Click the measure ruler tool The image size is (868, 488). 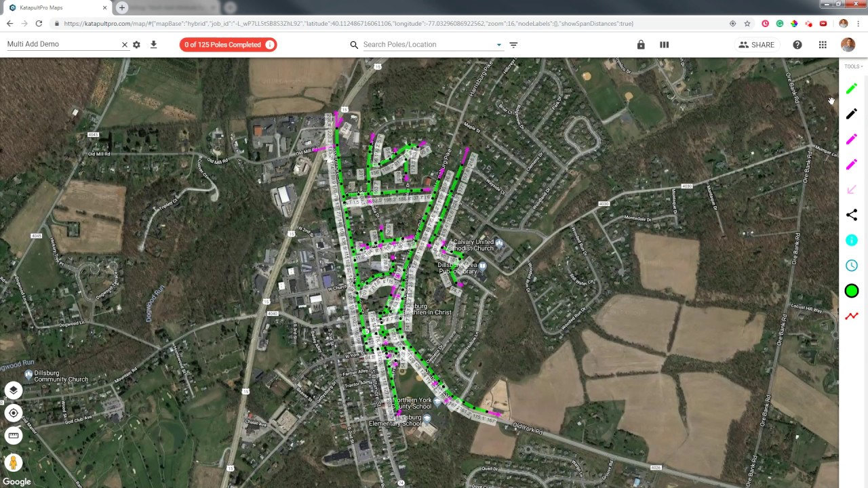[14, 435]
